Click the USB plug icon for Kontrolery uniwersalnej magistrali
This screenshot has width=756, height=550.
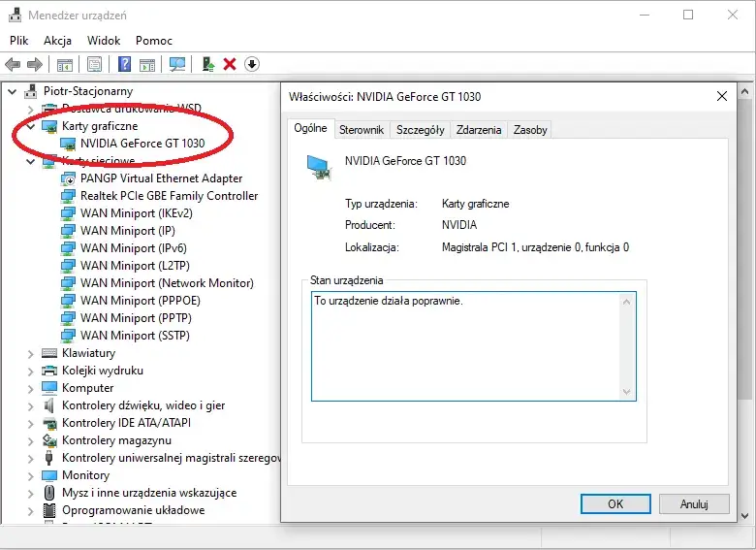[x=48, y=458]
